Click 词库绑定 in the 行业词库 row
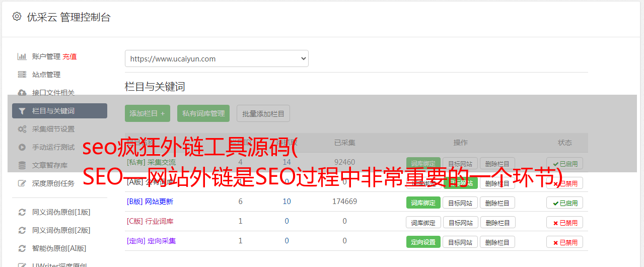This screenshot has width=644, height=267. tap(423, 222)
